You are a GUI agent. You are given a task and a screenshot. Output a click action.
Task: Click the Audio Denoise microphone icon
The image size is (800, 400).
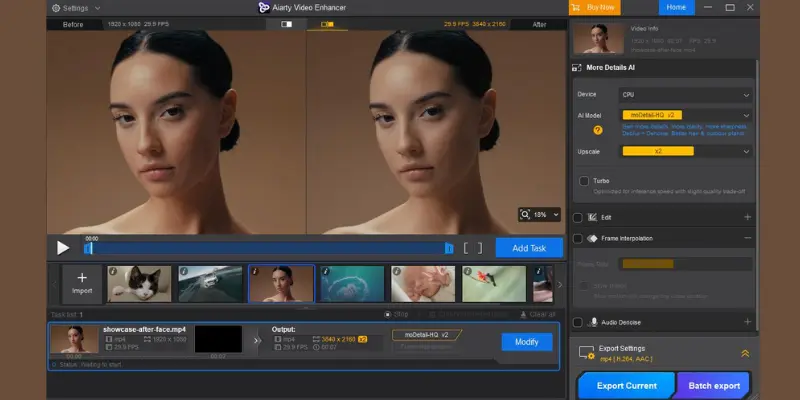[593, 322]
